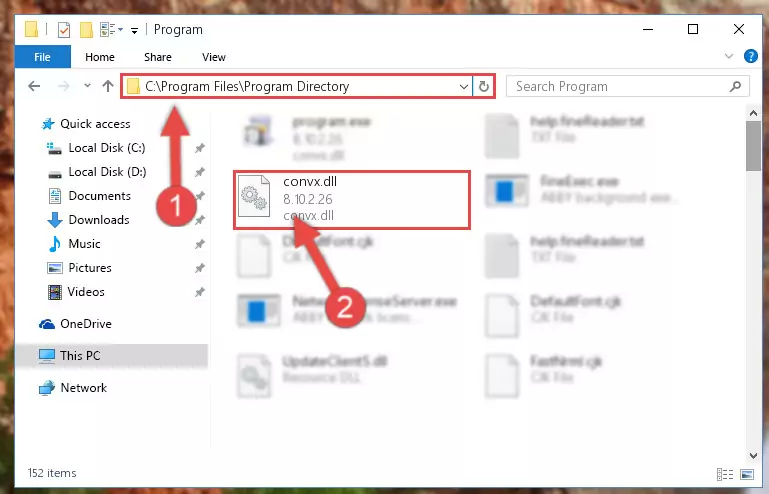Click the vertical scrollbar thumb
The width and height of the screenshot is (769, 494).
coord(753,146)
